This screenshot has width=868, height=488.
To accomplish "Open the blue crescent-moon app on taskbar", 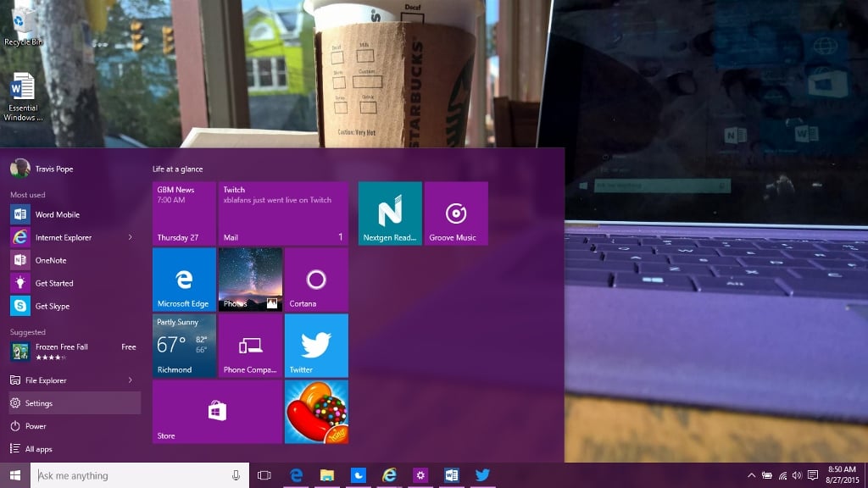I will [x=359, y=475].
